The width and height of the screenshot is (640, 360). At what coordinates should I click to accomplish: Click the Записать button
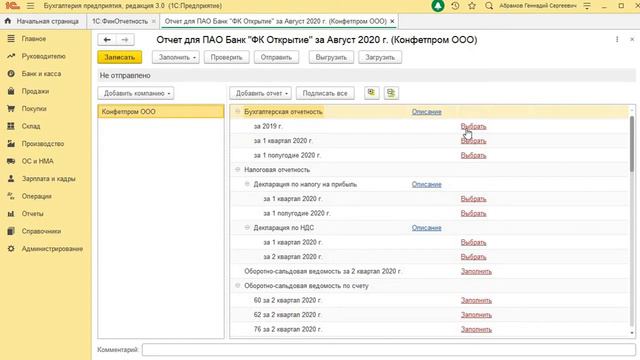click(120, 57)
